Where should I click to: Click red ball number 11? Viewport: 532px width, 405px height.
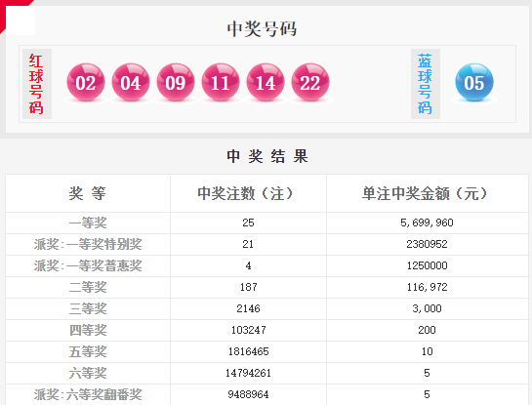click(x=221, y=82)
